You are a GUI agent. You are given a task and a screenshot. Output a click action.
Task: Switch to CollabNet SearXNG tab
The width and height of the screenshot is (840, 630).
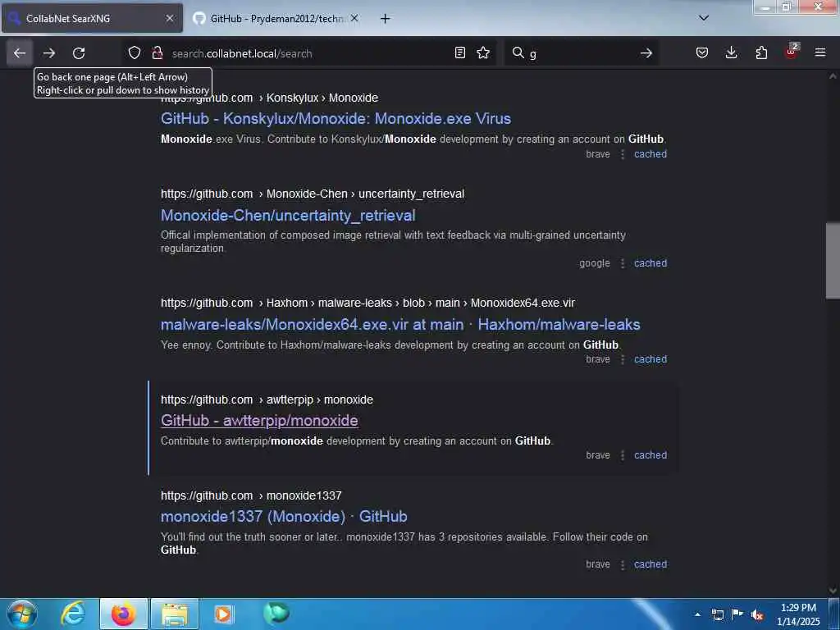(92, 19)
